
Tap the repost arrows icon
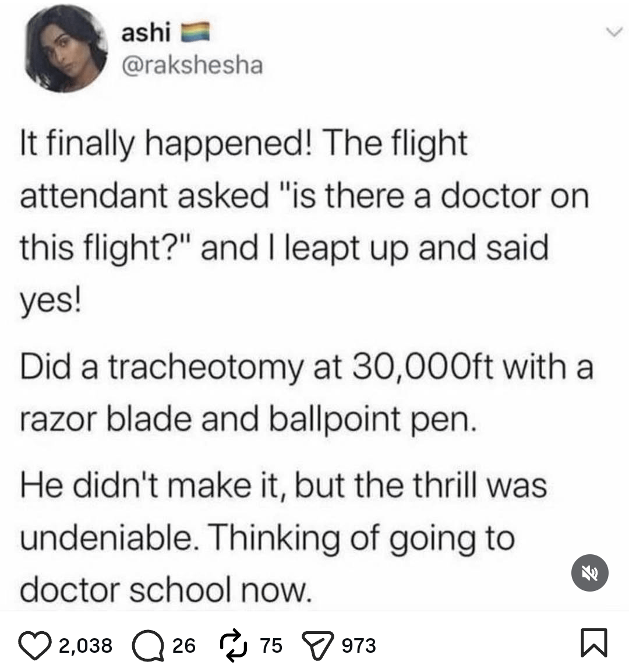[x=234, y=645]
